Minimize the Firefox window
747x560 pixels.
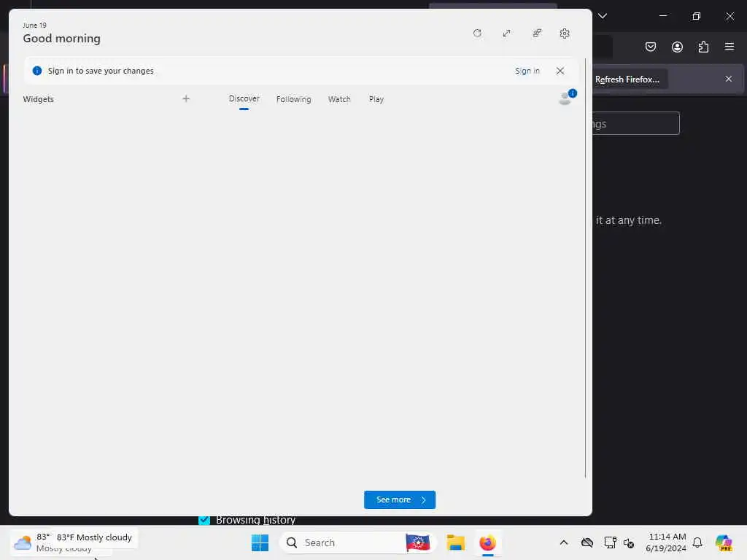[x=662, y=16]
